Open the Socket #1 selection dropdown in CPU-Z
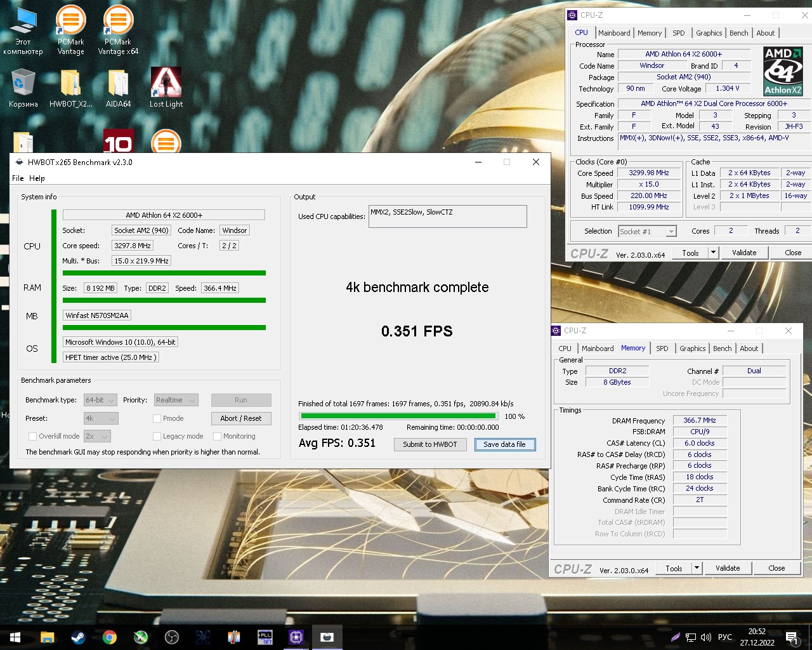The image size is (812, 650). [648, 232]
